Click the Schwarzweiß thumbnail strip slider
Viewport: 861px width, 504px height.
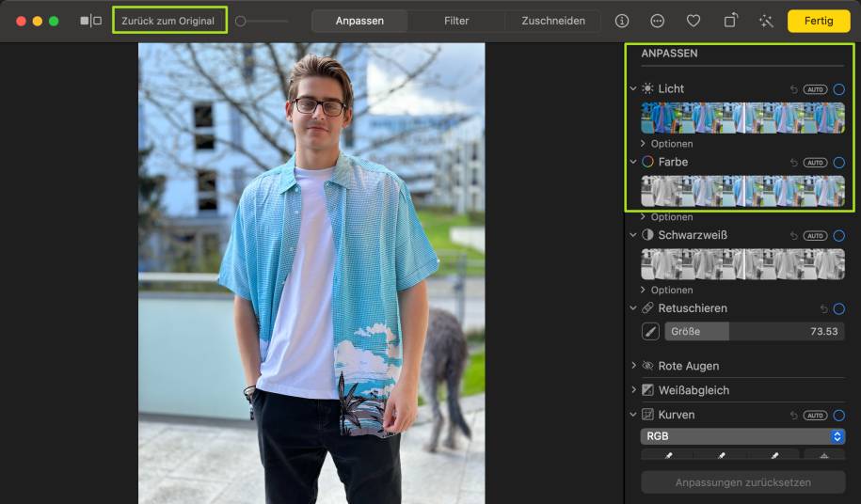click(743, 264)
